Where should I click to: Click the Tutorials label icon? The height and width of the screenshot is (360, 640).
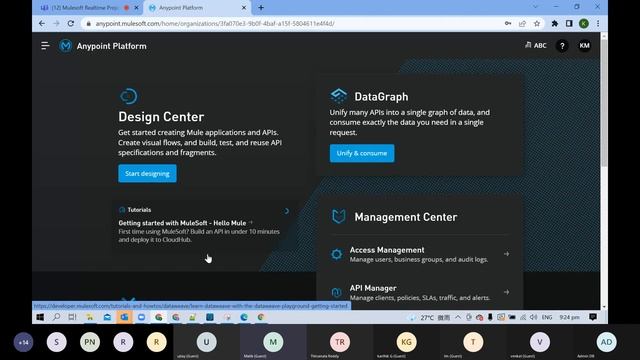coord(122,210)
